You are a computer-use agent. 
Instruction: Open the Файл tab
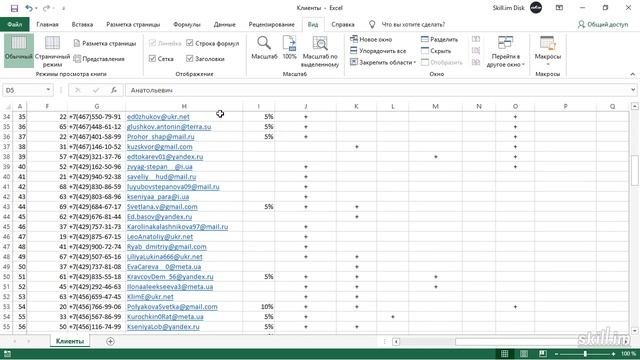click(14, 24)
